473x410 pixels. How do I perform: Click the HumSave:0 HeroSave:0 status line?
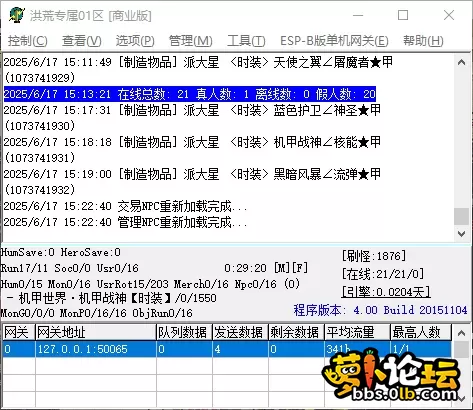click(61, 252)
